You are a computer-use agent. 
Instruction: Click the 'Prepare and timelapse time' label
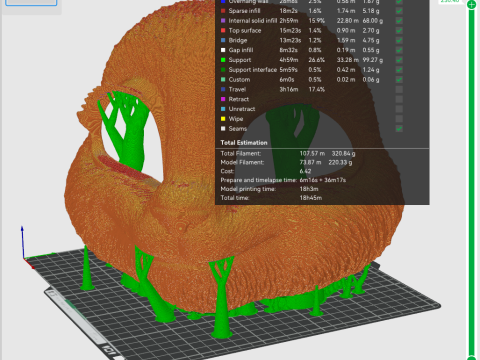pos(258,180)
